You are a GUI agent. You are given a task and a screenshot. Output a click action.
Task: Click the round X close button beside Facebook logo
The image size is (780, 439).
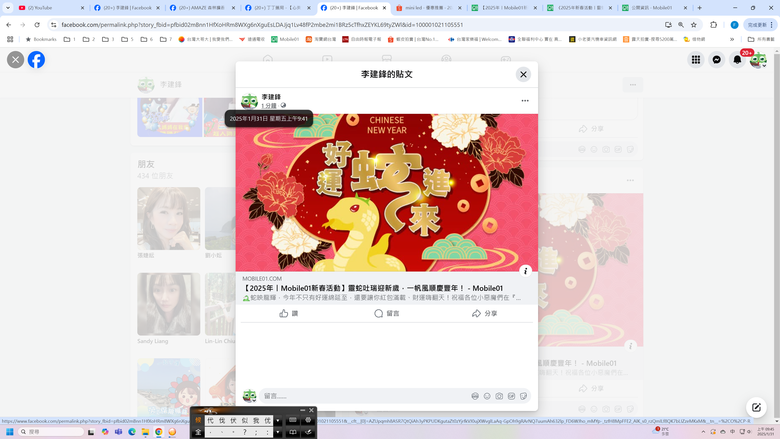pos(15,60)
